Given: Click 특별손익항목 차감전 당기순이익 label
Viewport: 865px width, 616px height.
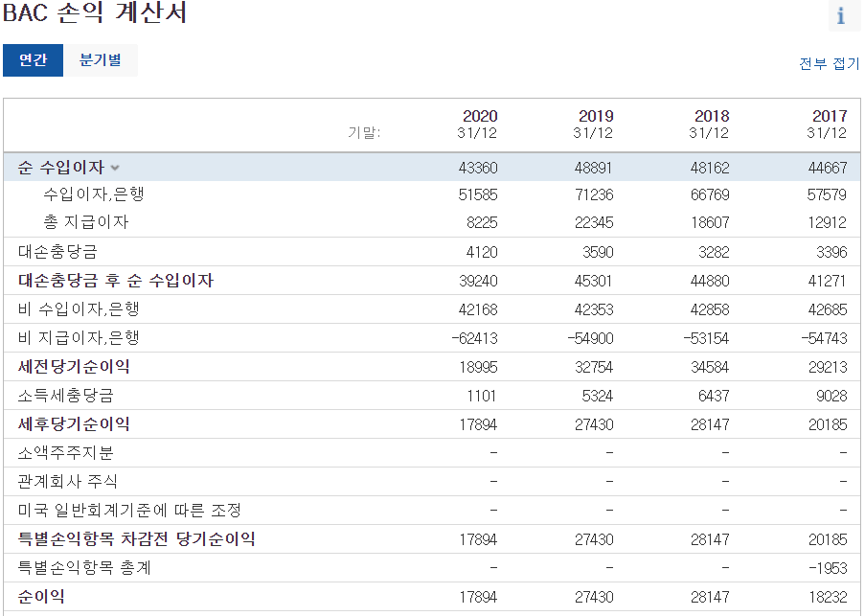Looking at the screenshot, I should [x=136, y=538].
